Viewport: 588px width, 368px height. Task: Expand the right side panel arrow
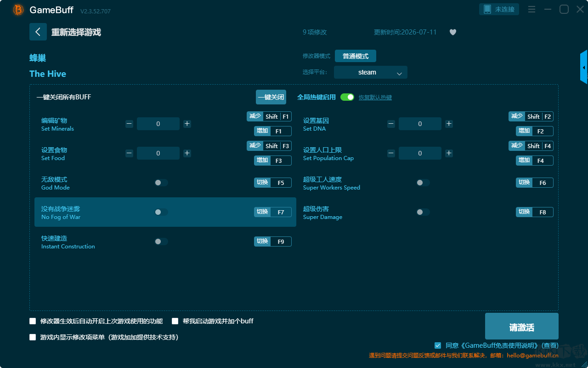click(x=584, y=67)
